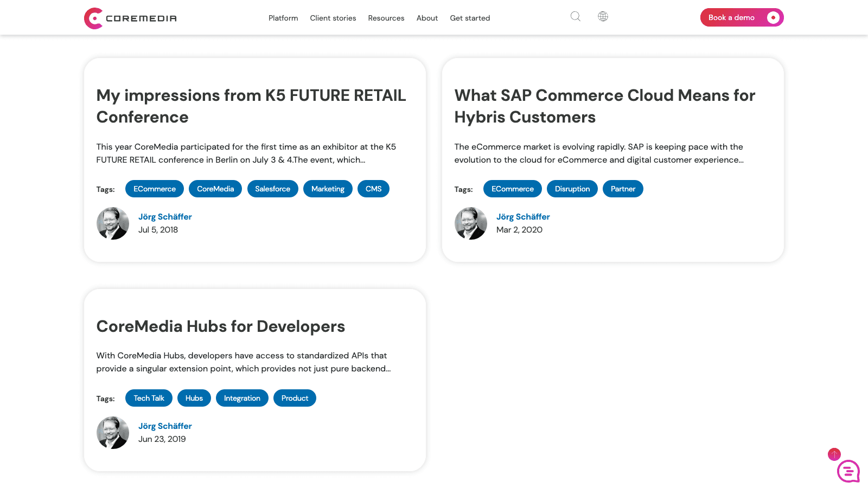
Task: Click author photo on SAP Commerce card
Action: [471, 223]
